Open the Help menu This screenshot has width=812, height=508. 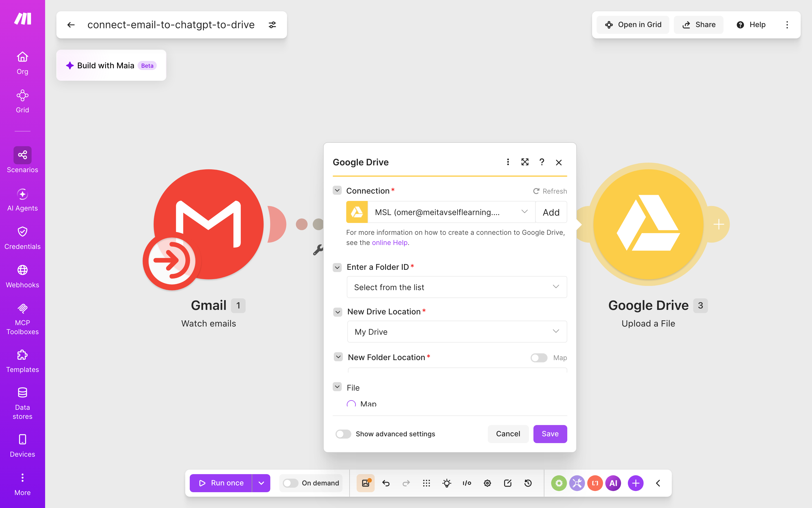tap(751, 25)
